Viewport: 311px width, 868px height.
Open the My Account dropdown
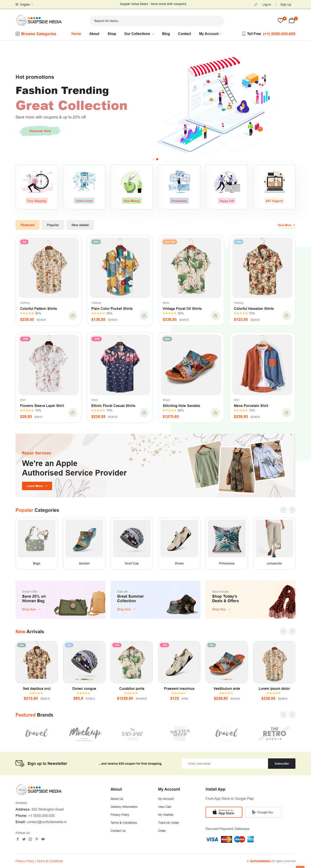point(210,34)
